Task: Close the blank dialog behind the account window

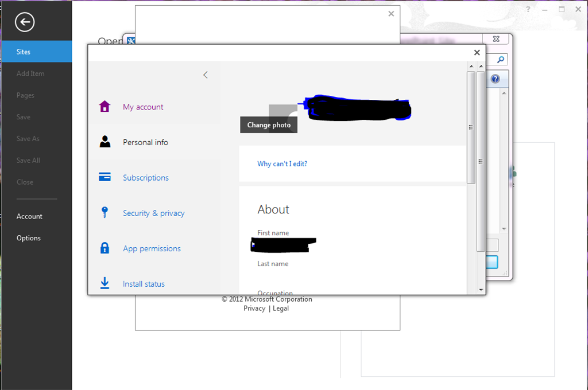Action: (391, 14)
